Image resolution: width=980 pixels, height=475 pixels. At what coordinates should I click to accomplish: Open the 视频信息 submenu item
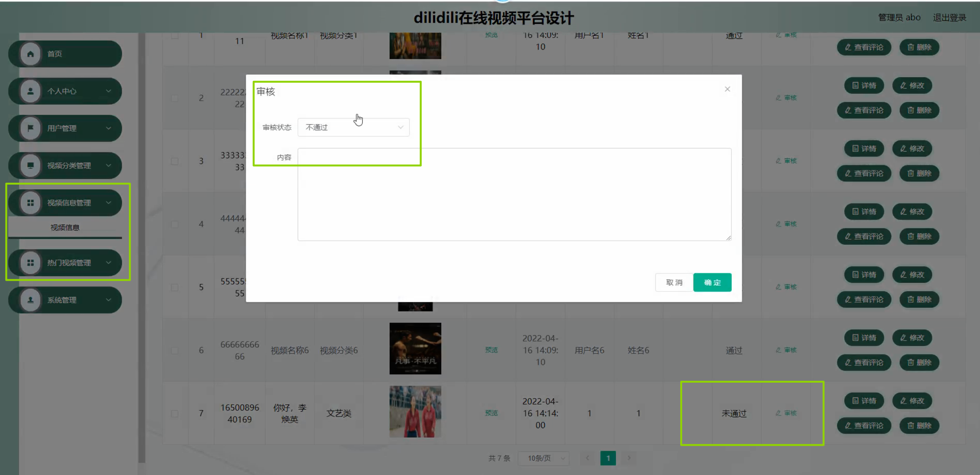pos(65,227)
